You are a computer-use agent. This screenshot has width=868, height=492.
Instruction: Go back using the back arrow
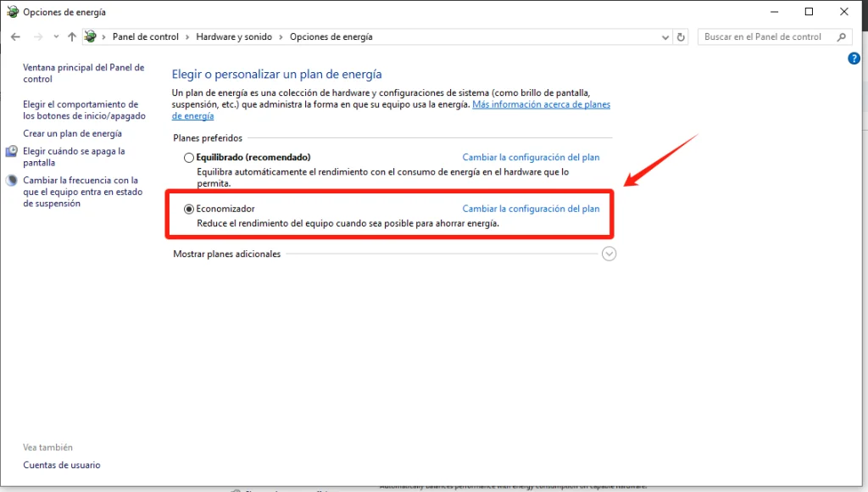pyautogui.click(x=15, y=37)
